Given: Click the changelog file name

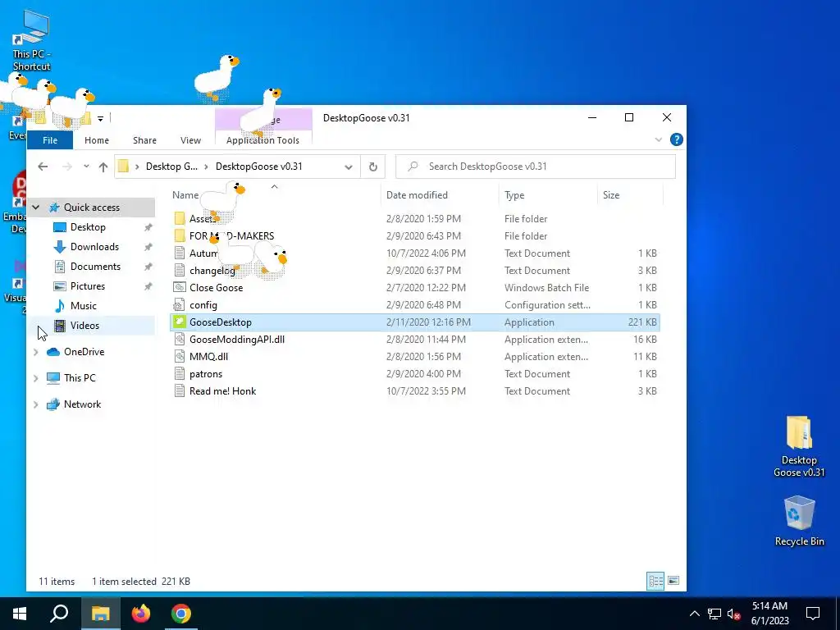Looking at the screenshot, I should (x=212, y=271).
